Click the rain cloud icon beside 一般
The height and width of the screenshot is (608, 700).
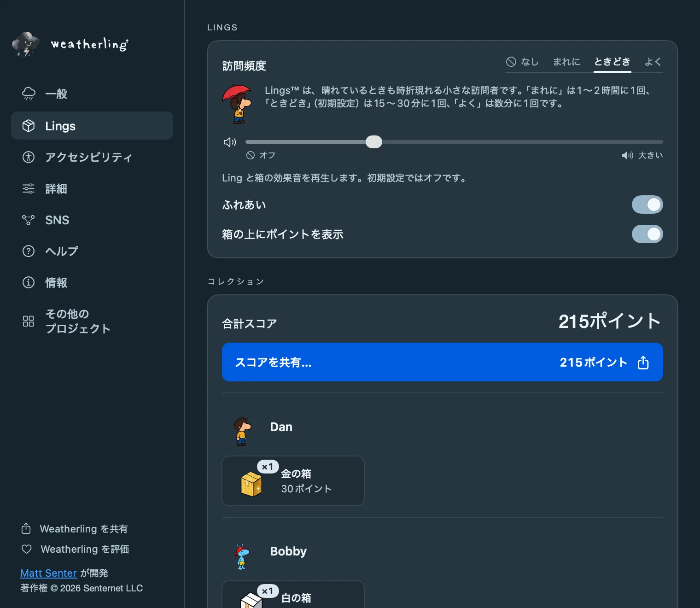[x=29, y=94]
